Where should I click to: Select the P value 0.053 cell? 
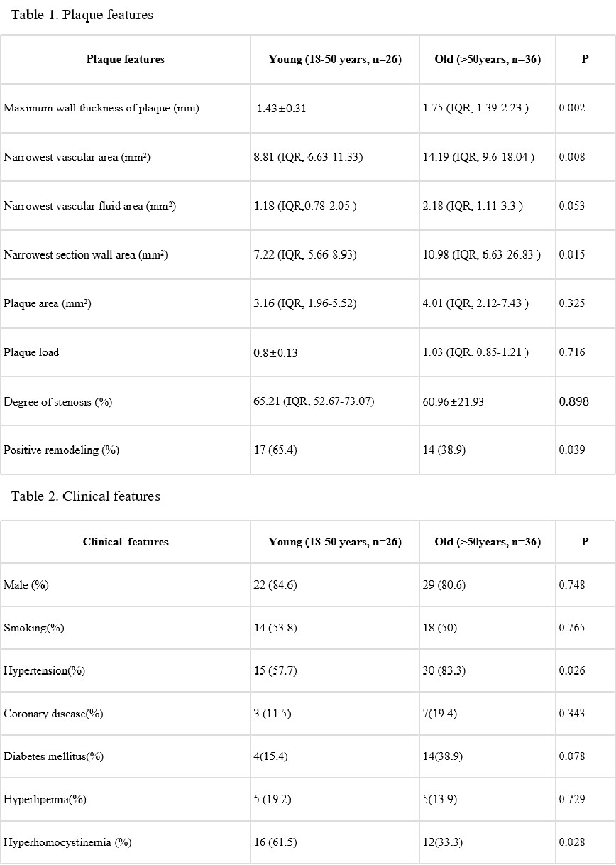pos(572,206)
